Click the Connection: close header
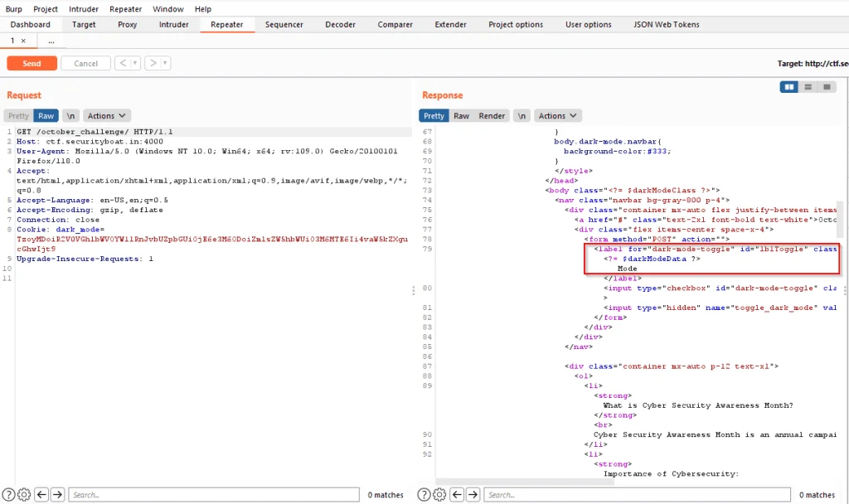 [58, 220]
